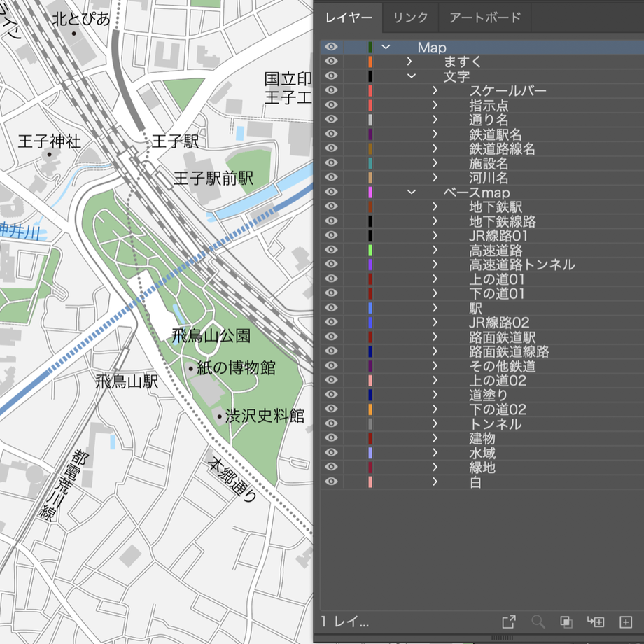Expand the 道塗り layer
The height and width of the screenshot is (644, 644).
click(x=435, y=394)
